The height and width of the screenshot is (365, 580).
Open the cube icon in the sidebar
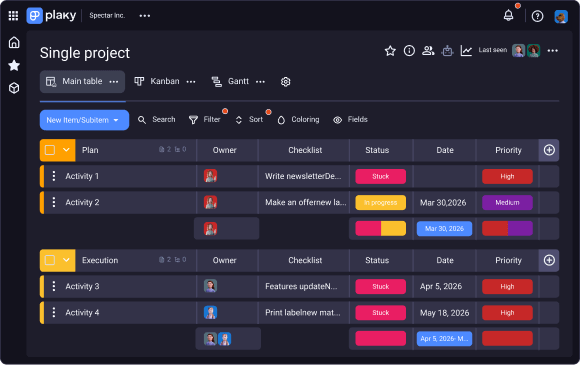click(x=14, y=88)
